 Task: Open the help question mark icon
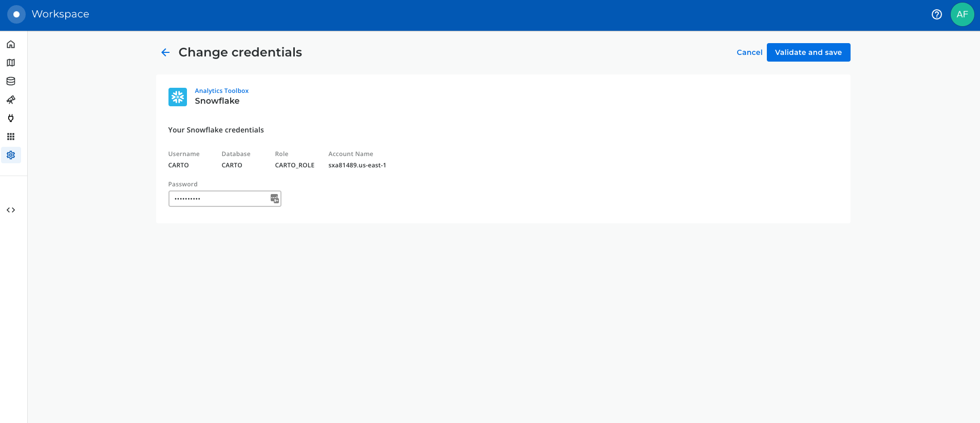(x=936, y=14)
